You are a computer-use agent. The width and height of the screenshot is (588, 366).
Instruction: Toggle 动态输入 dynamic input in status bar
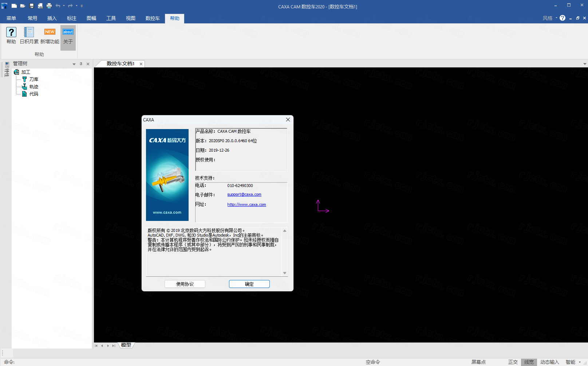[x=549, y=362]
